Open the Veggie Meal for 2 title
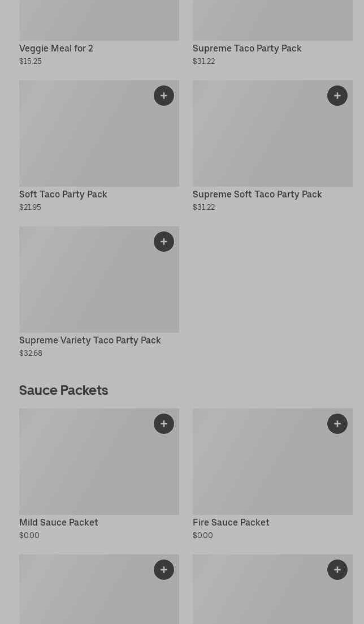Viewport: 364px width, 624px height. [x=56, y=49]
